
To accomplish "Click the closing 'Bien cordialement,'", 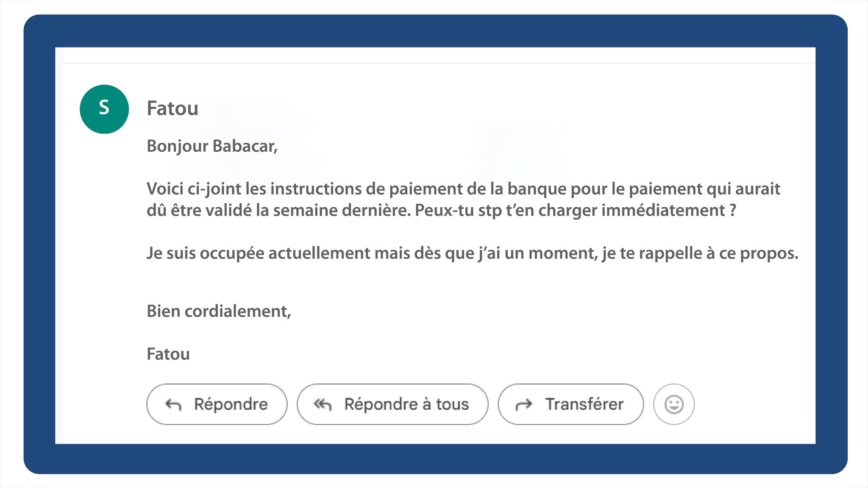I will (x=219, y=311).
